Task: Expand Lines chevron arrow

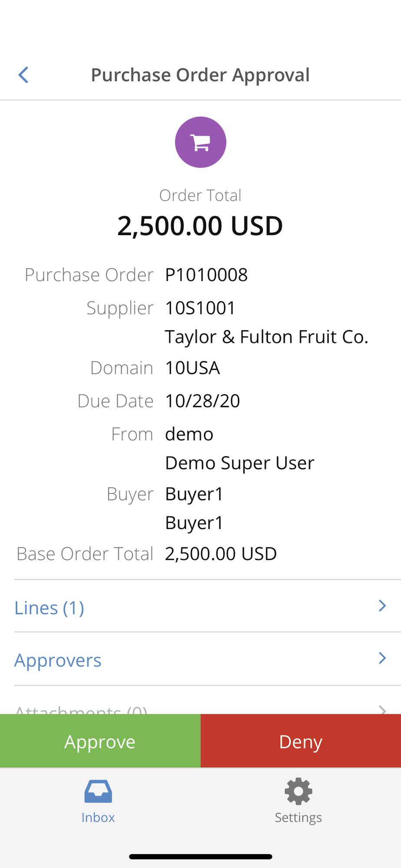Action: coord(382,606)
